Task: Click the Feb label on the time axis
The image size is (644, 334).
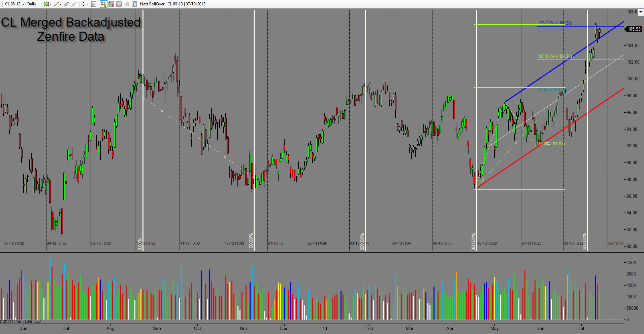Action: pos(369,328)
